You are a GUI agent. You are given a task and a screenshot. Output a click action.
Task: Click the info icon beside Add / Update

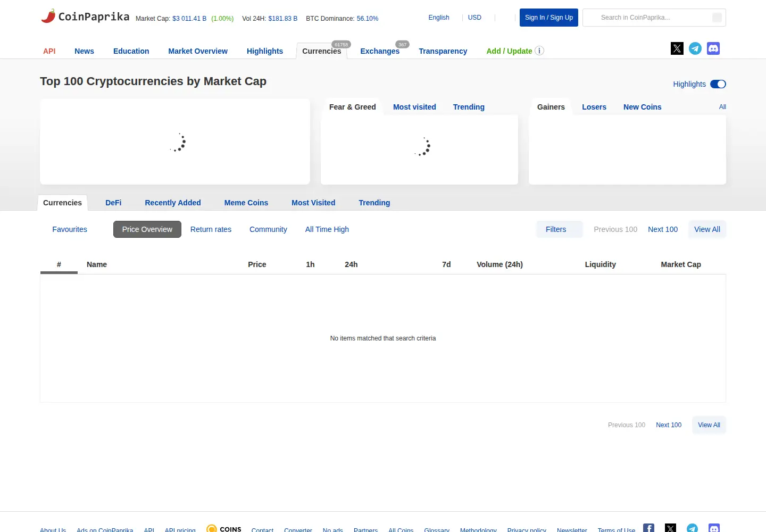click(x=539, y=51)
